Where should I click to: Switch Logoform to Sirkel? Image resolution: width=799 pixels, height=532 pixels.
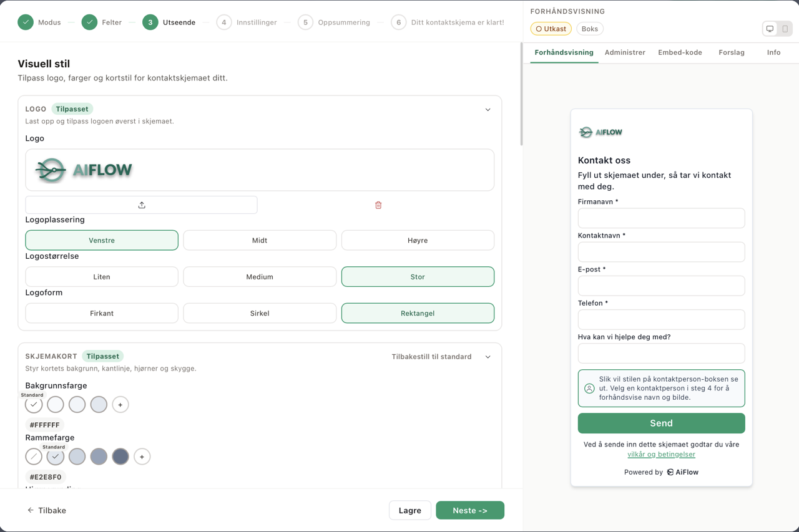[260, 313]
